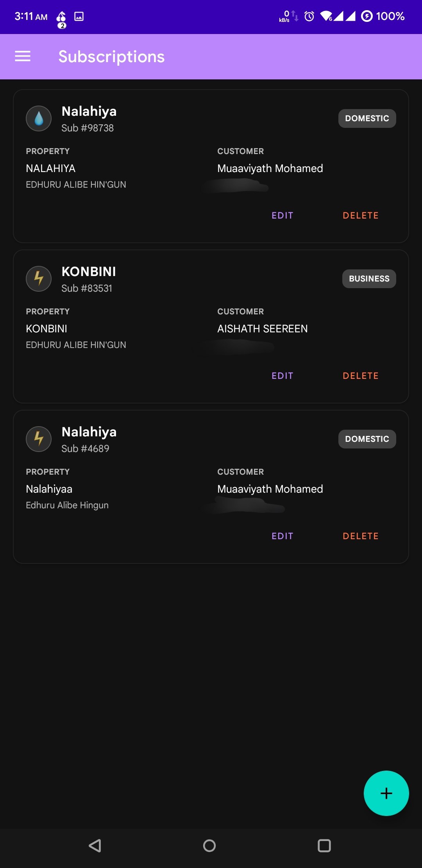This screenshot has width=422, height=868.
Task: Edit the Nalahiya Sub #4689 subscription
Action: [x=282, y=536]
